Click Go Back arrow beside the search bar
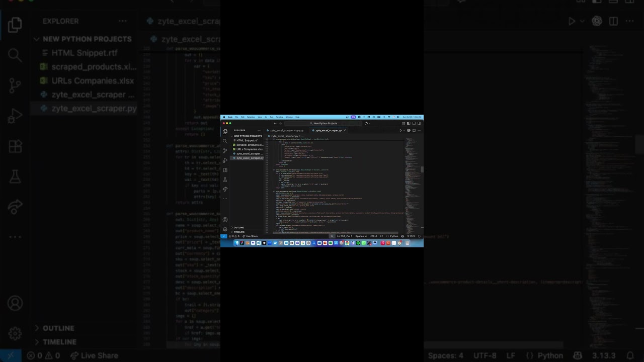 275,123
